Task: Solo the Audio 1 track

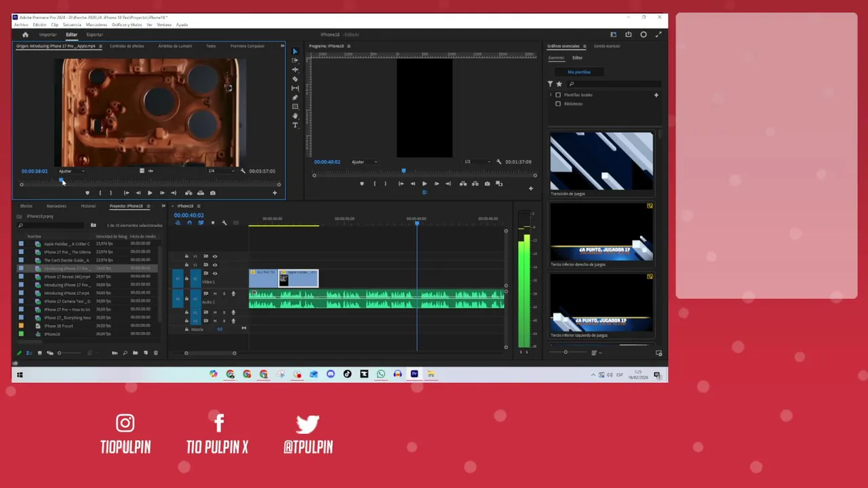Action: click(224, 294)
